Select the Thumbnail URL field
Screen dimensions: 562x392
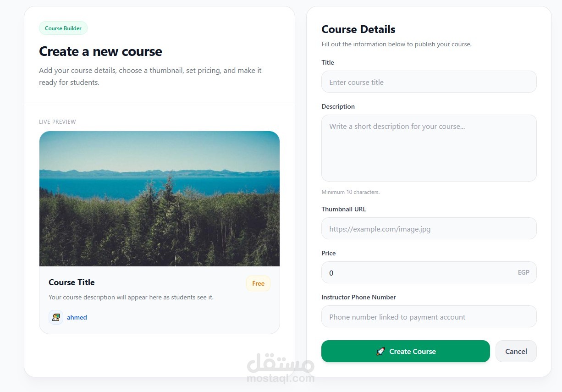[429, 228]
